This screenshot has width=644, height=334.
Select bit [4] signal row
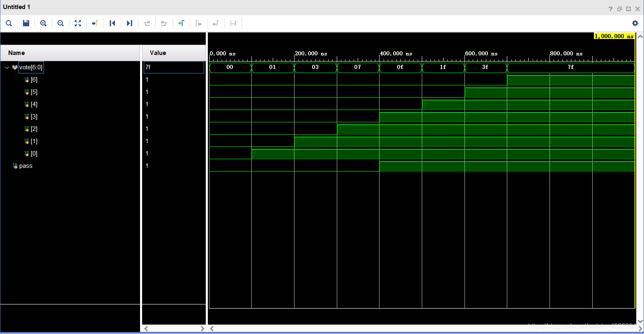tap(34, 104)
